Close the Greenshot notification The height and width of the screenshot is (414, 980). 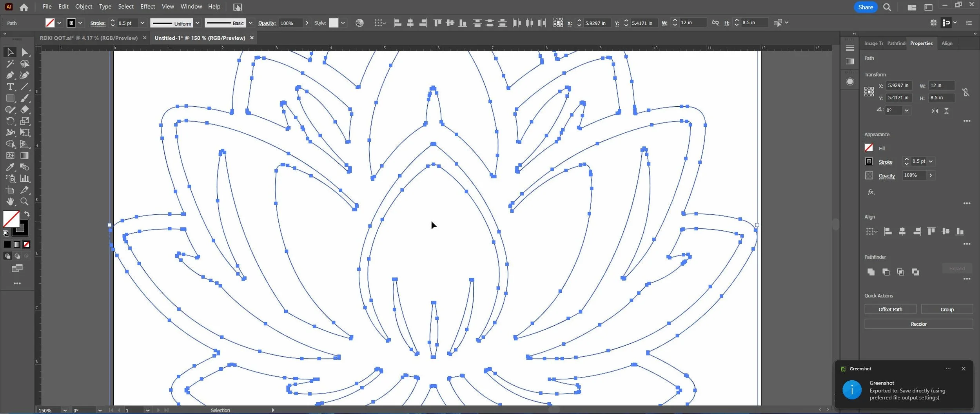coord(963,368)
